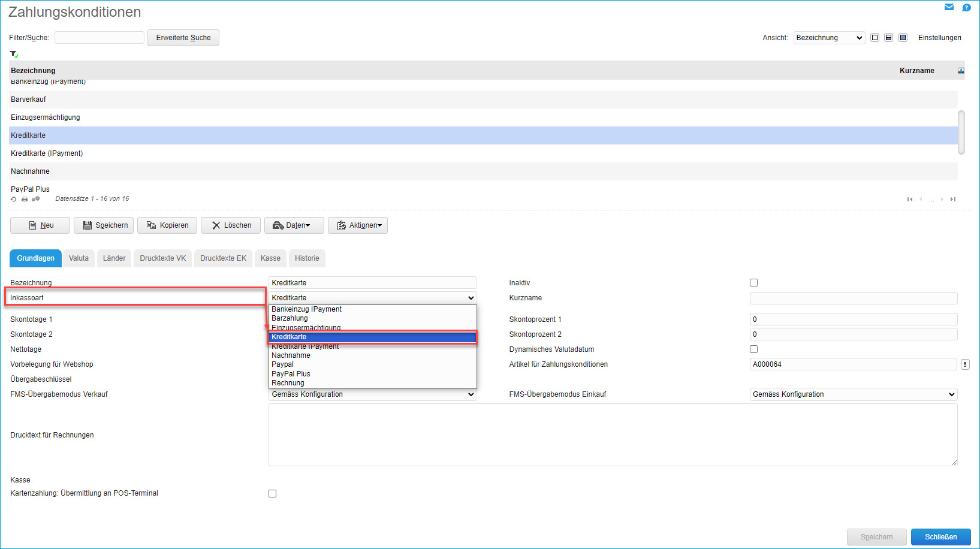
Task: Switch to the Valuta tab
Action: (79, 258)
